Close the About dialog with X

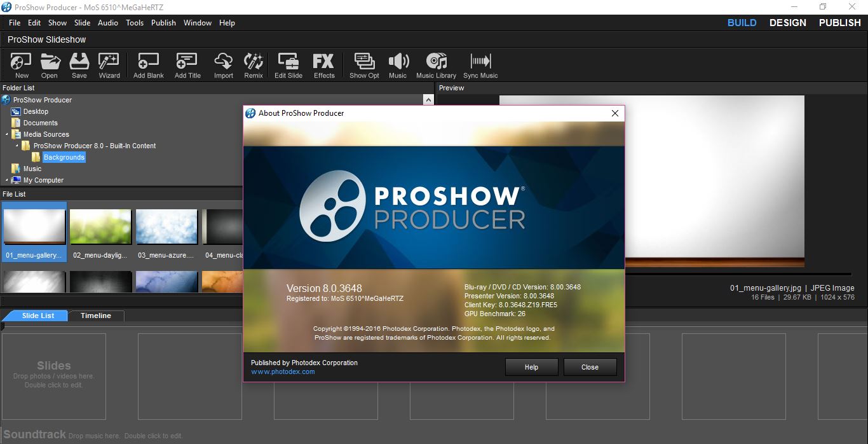(614, 113)
